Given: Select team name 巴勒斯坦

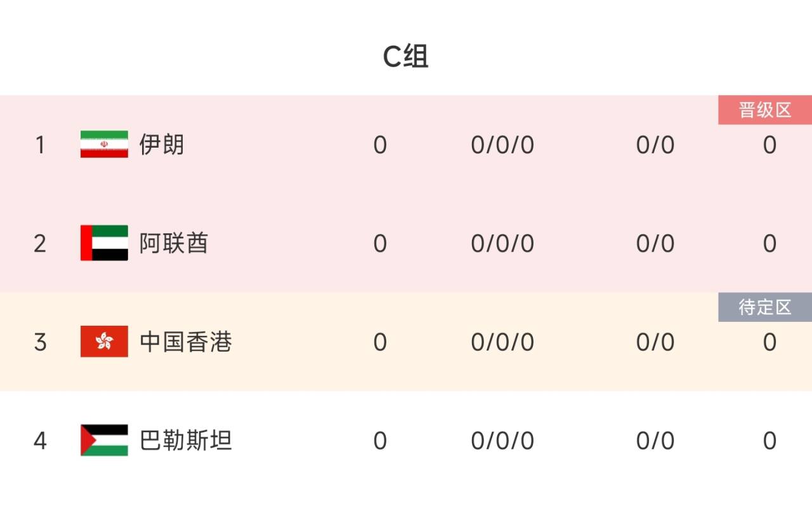Looking at the screenshot, I should click(186, 440).
